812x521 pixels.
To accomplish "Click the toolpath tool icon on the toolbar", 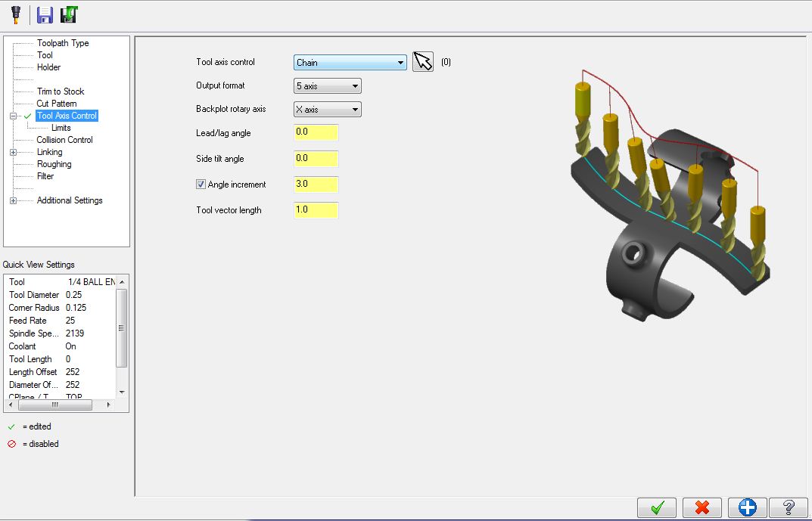I will click(14, 14).
